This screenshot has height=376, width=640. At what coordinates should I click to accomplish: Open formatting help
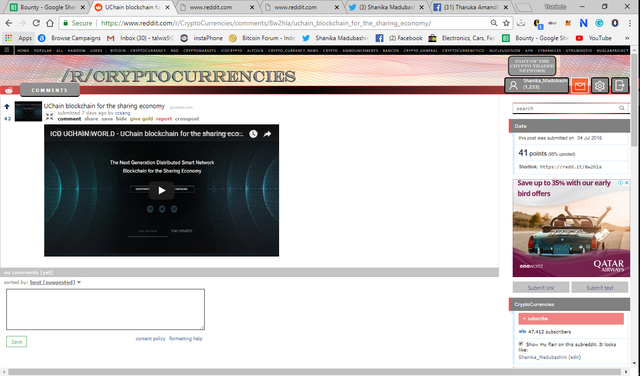pyautogui.click(x=186, y=338)
